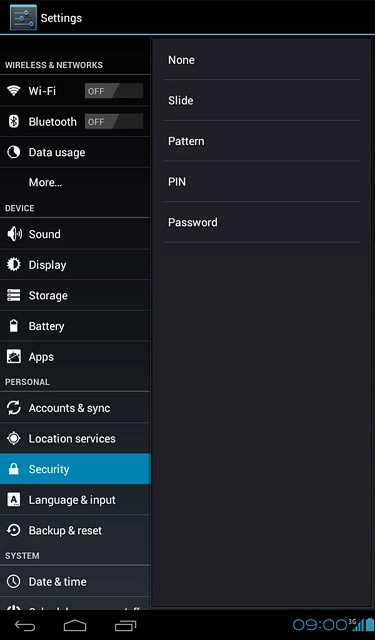The width and height of the screenshot is (375, 640).
Task: Open Apps via its picture icon
Action: 13,356
